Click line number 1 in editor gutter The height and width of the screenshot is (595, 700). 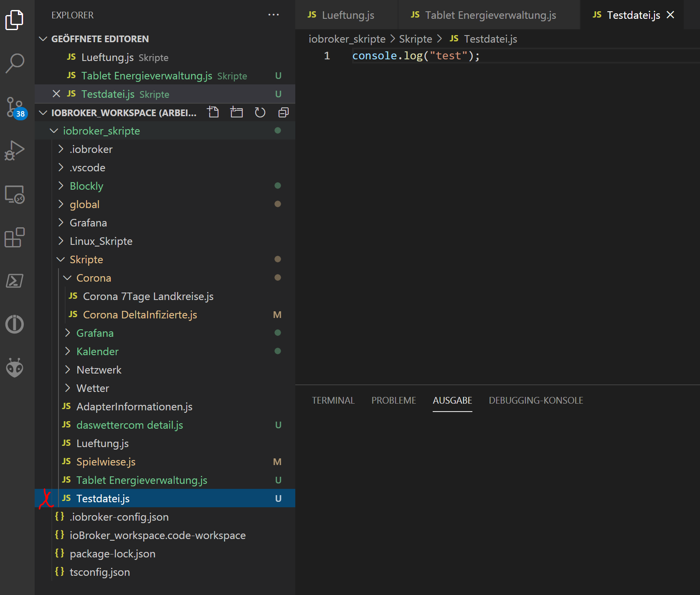pos(327,56)
